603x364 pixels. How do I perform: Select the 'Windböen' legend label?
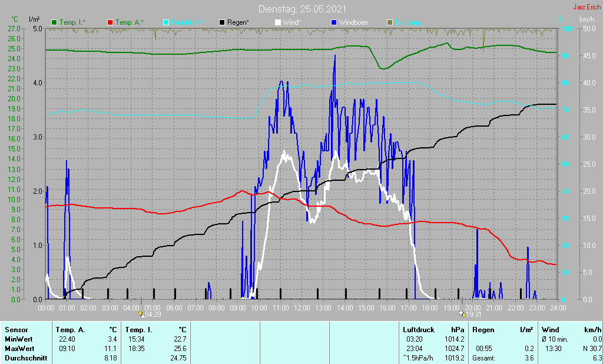(353, 23)
